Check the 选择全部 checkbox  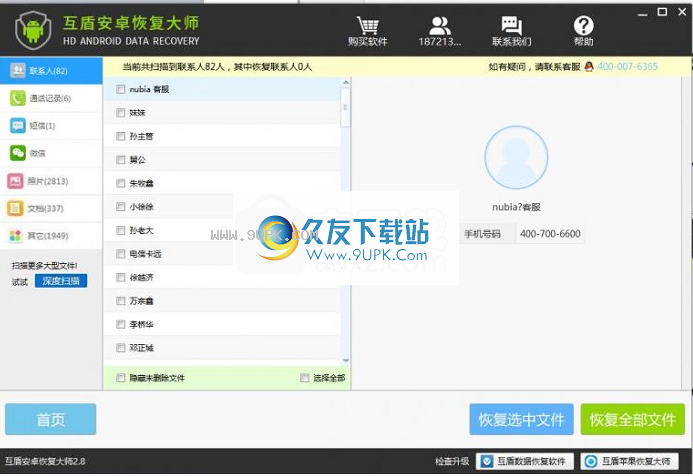[305, 378]
